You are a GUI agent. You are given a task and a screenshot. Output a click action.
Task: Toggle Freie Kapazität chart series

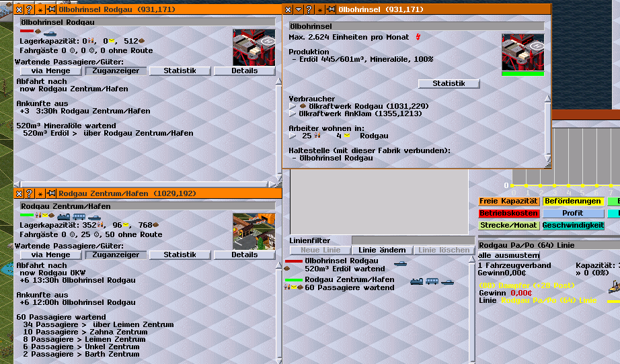(x=508, y=201)
